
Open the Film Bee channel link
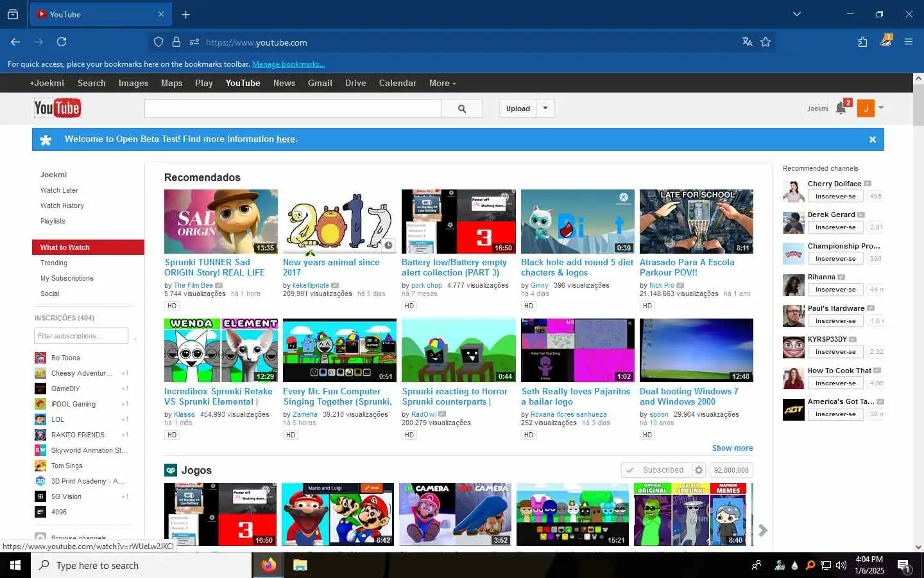[x=193, y=285]
